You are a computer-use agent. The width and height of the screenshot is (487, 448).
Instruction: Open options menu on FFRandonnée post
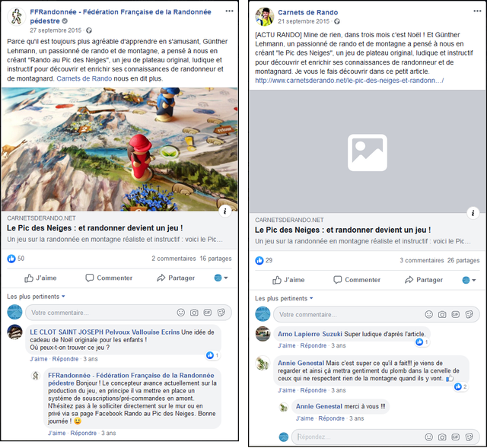(229, 11)
